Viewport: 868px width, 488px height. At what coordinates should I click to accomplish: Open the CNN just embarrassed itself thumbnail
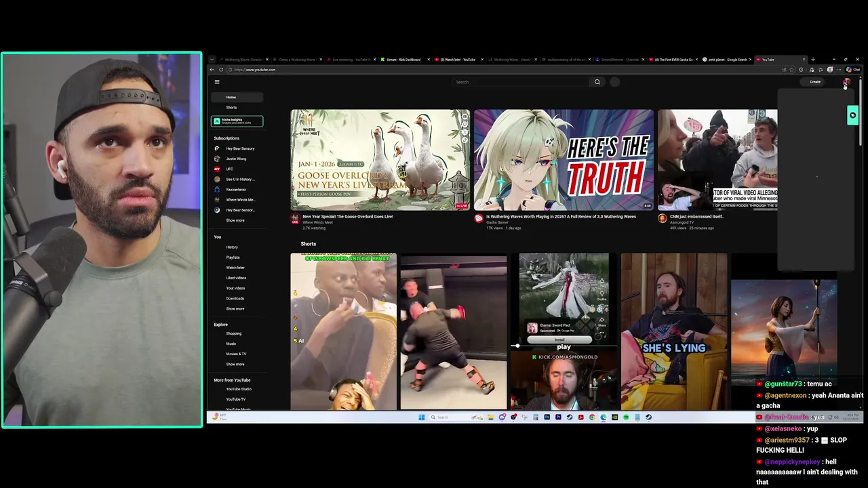pos(717,160)
